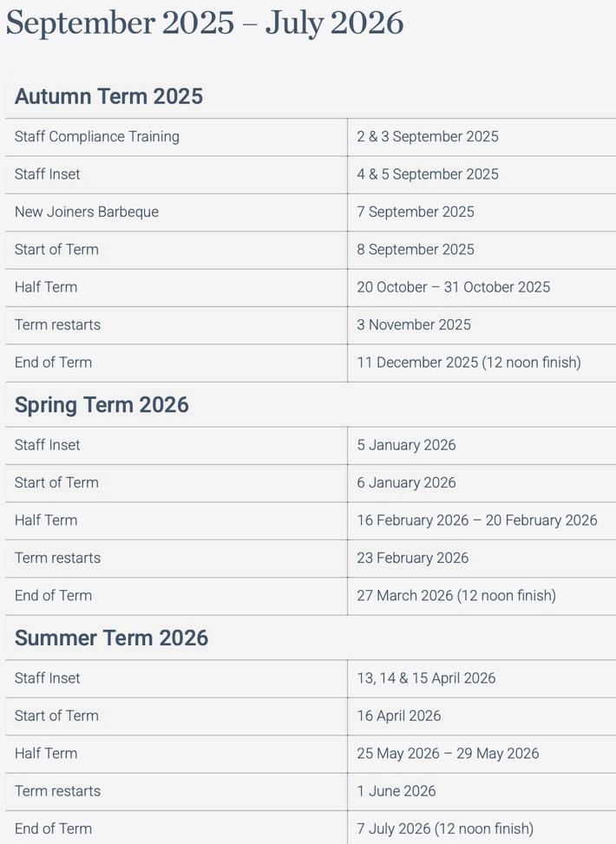Image resolution: width=616 pixels, height=844 pixels.
Task: Select the 23 February 2026 restart date
Action: coord(412,558)
